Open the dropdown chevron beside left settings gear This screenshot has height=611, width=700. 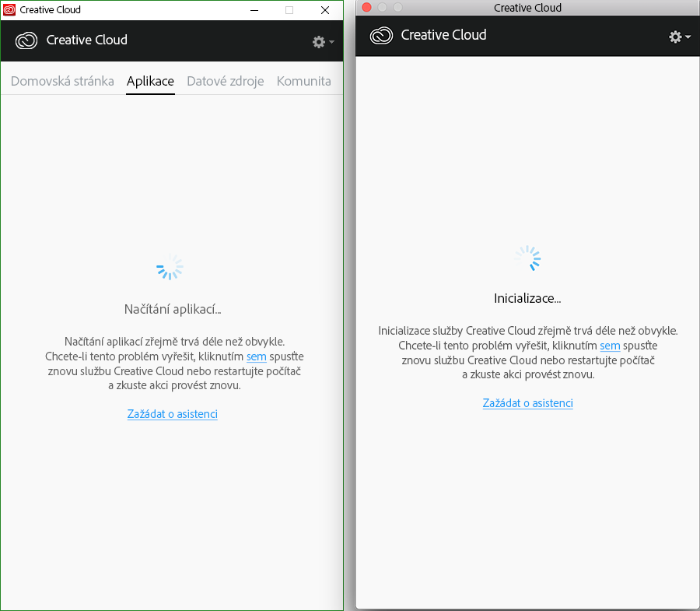330,42
